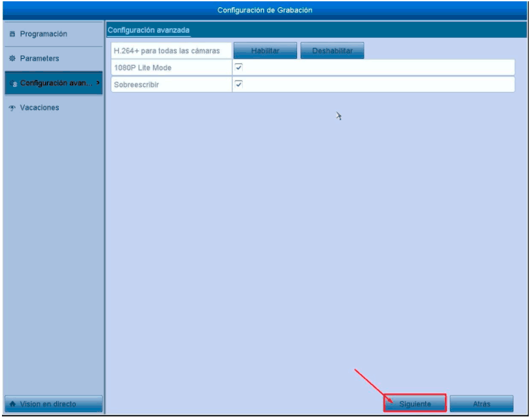532x419 pixels.
Task: Expand the arrow next to Configuración avanzada
Action: pyautogui.click(x=98, y=83)
